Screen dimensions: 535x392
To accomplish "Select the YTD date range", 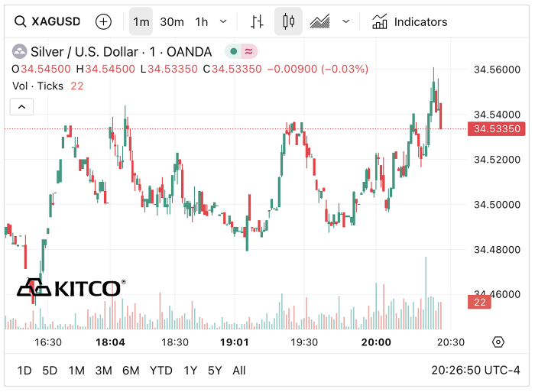I will pos(161,371).
